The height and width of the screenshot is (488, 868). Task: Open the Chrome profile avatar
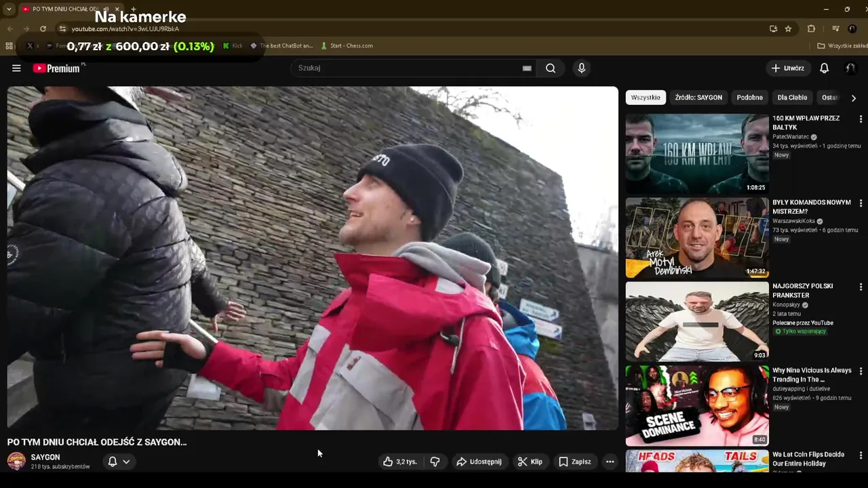click(852, 28)
